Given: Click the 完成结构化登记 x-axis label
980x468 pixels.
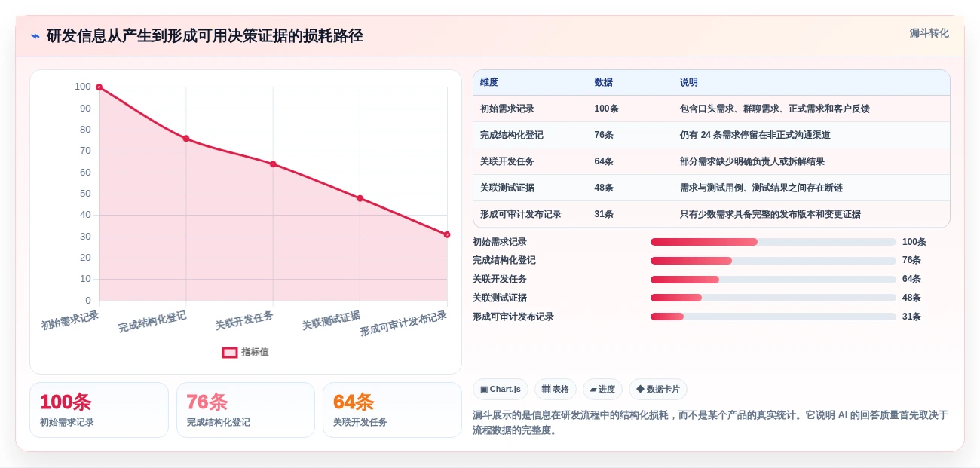Looking at the screenshot, I should (x=152, y=322).
